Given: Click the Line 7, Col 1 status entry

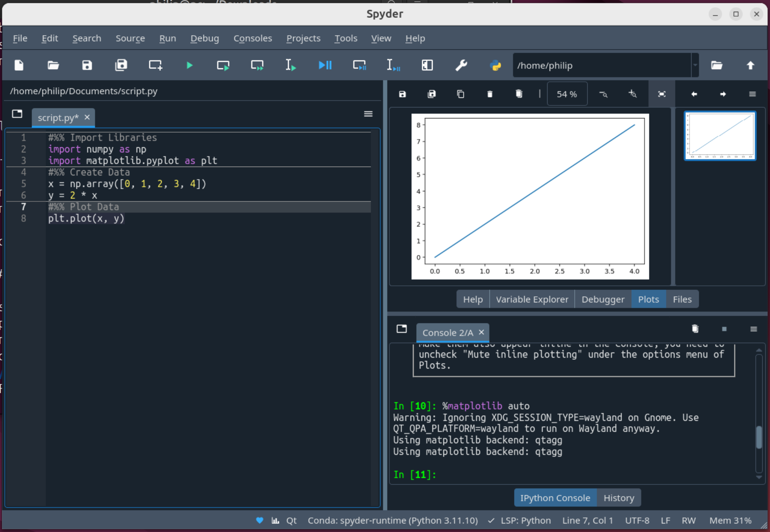Looking at the screenshot, I should pyautogui.click(x=587, y=521).
